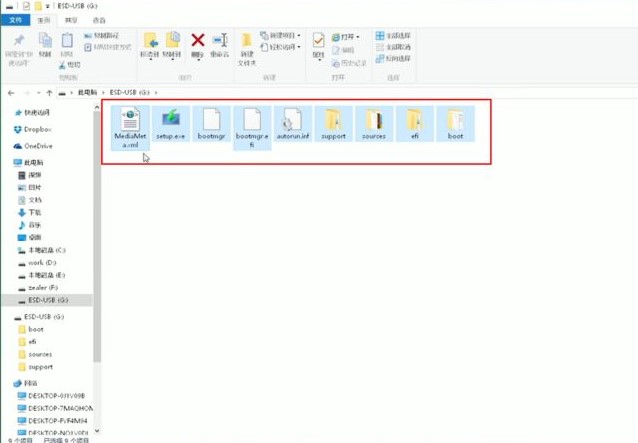Click the red Delete icon in ribbon
This screenshot has width=638, height=443.
point(197,42)
